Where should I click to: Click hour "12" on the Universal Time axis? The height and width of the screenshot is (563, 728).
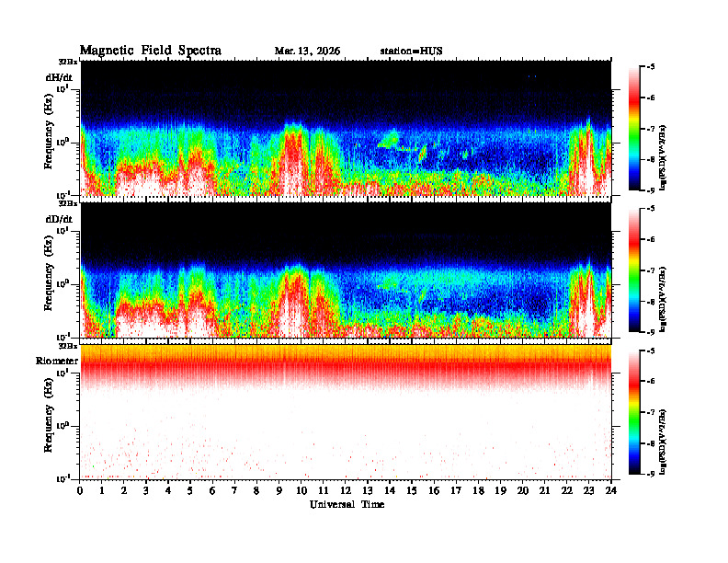click(x=346, y=491)
